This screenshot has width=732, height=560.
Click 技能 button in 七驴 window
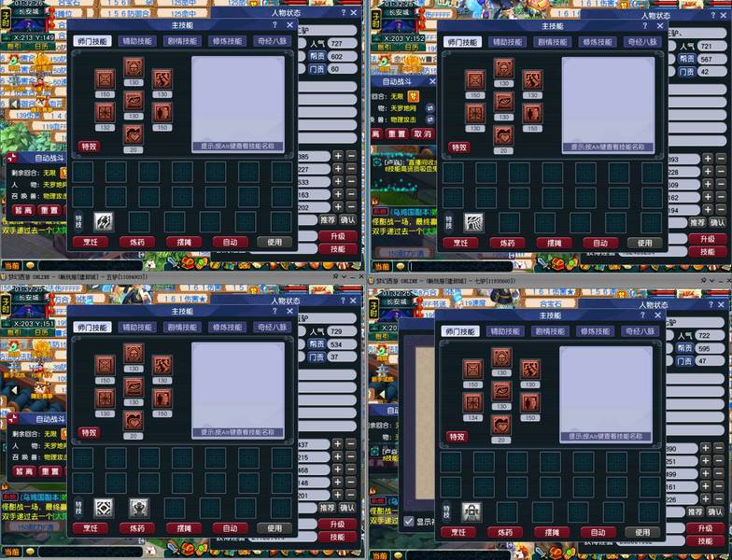pos(705,541)
